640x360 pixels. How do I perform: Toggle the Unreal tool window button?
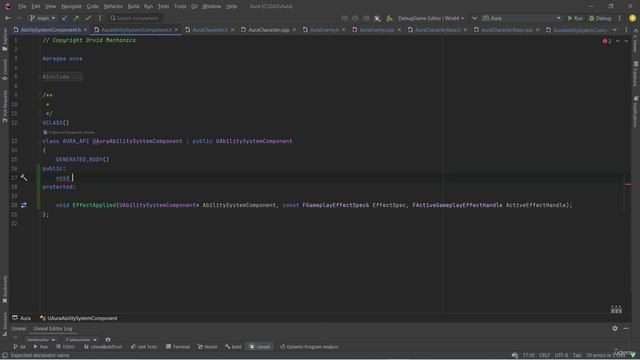[260, 347]
